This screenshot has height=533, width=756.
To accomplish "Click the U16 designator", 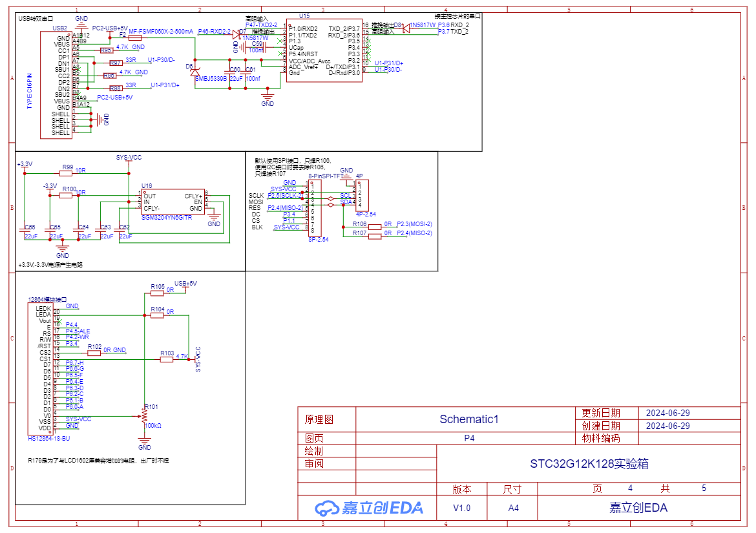I will (147, 185).
